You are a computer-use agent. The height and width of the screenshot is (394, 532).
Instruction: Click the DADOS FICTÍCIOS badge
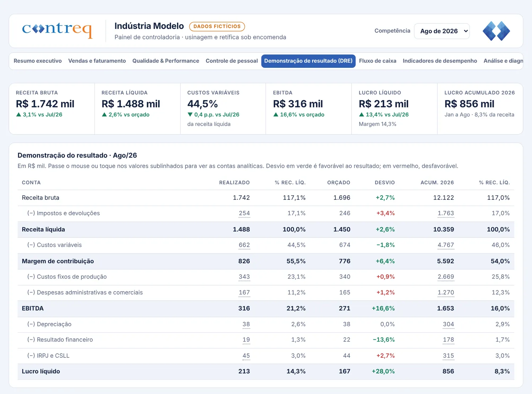[217, 26]
